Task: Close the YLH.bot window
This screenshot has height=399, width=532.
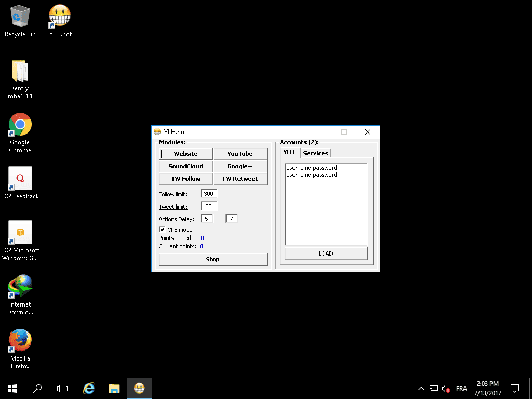Action: [368, 132]
